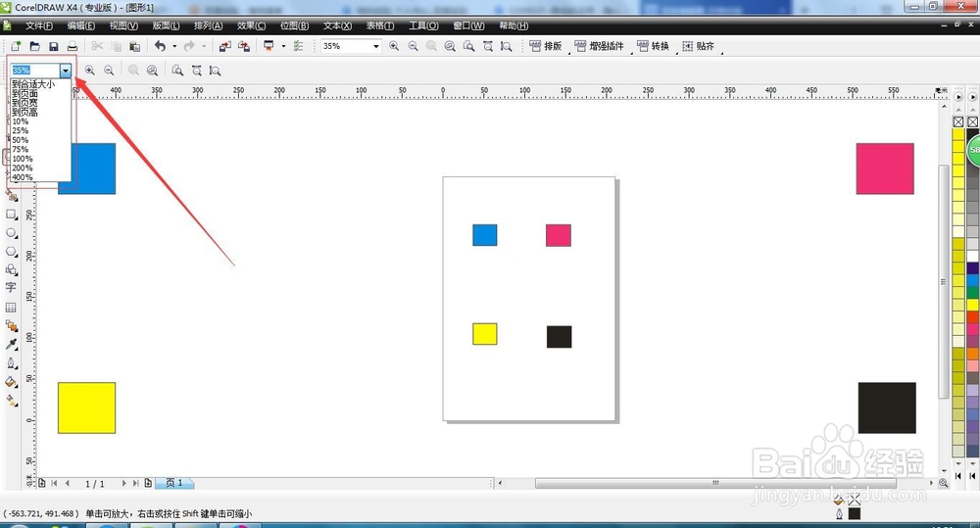The height and width of the screenshot is (528, 980).
Task: Zoom to page width on property bar
Action: pyautogui.click(x=196, y=71)
